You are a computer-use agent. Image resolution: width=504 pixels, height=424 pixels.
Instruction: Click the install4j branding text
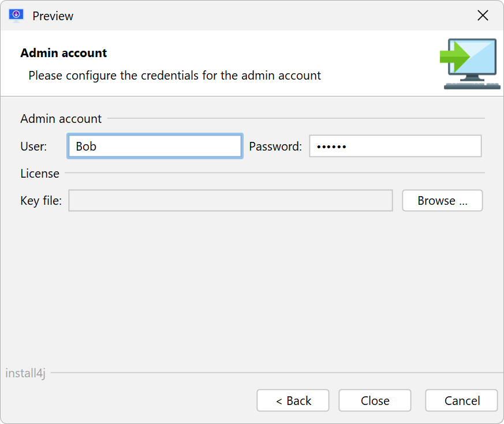click(x=25, y=373)
